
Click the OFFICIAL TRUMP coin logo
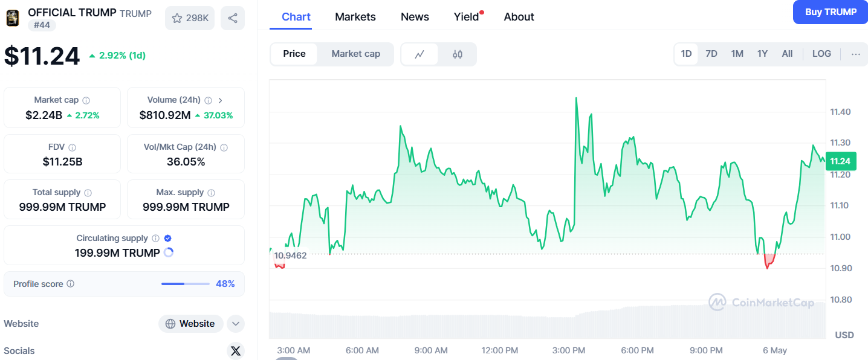pyautogui.click(x=12, y=18)
